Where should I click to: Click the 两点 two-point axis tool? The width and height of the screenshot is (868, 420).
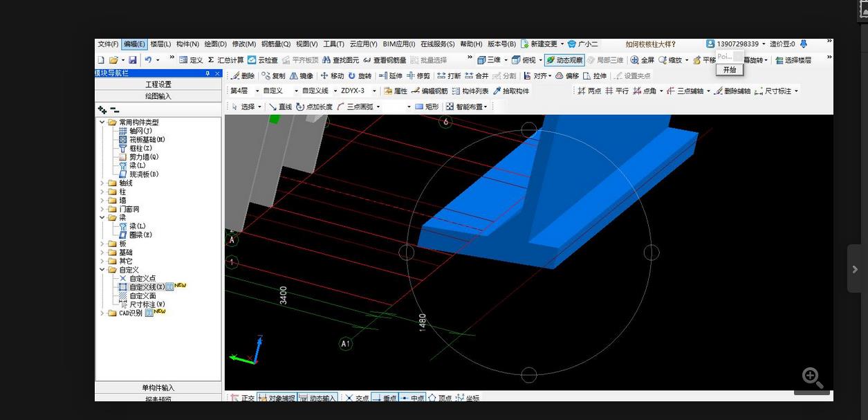(589, 91)
